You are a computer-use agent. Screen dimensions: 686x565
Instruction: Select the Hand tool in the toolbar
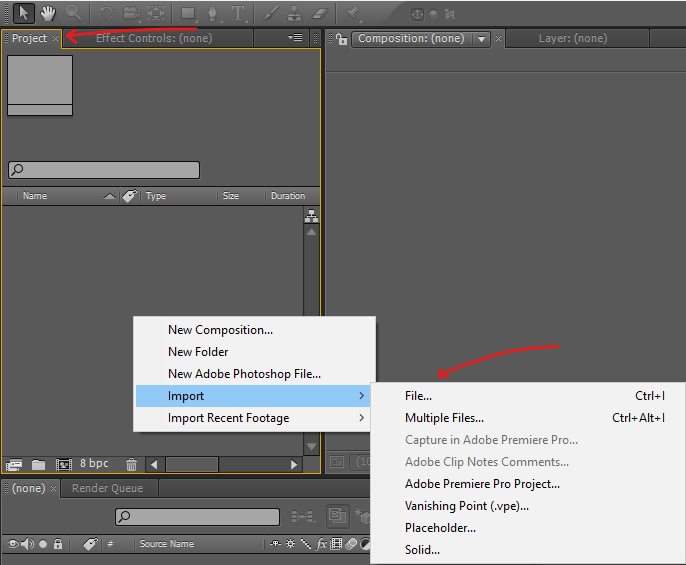pyautogui.click(x=48, y=14)
